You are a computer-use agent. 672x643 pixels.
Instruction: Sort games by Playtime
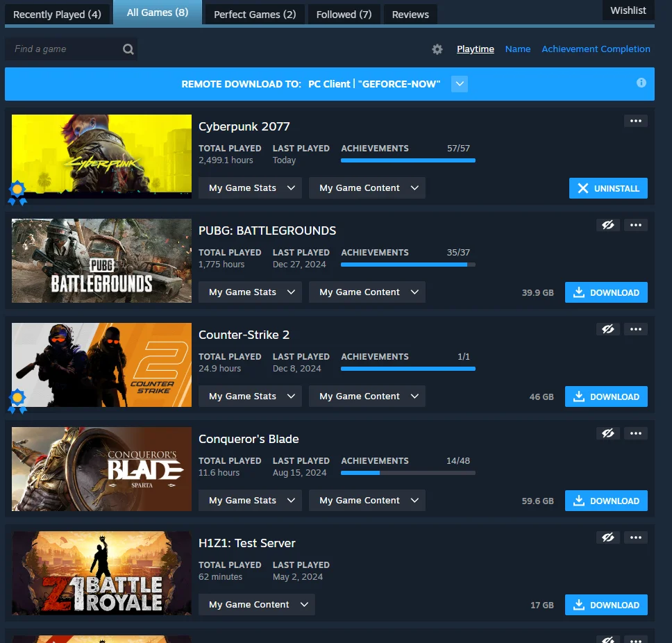pos(476,49)
